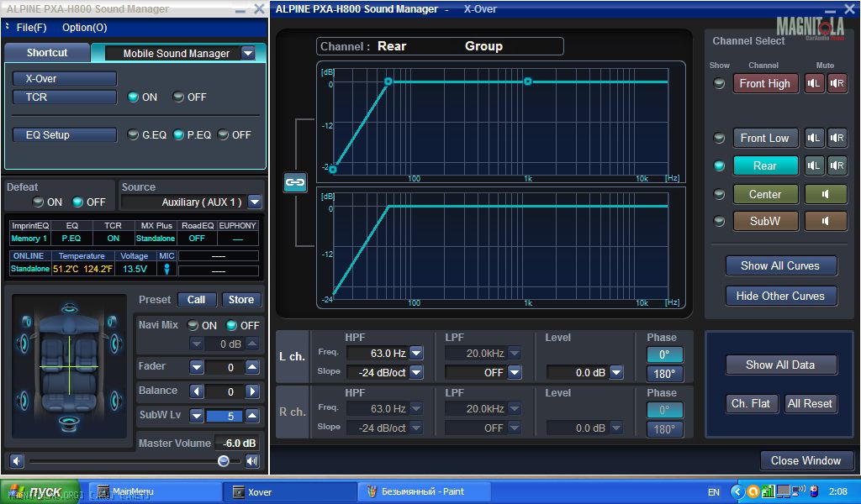Raise SubW Lv with up arrow

pyautogui.click(x=252, y=416)
